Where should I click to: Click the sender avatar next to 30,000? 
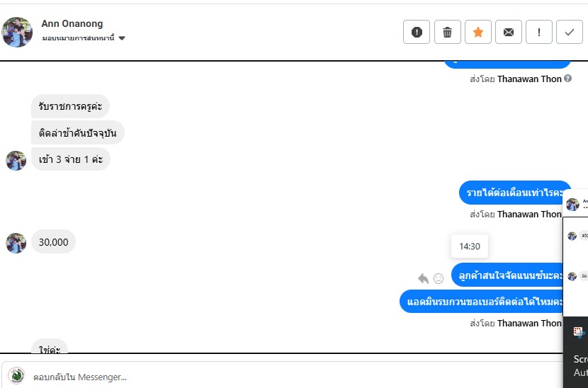click(16, 243)
